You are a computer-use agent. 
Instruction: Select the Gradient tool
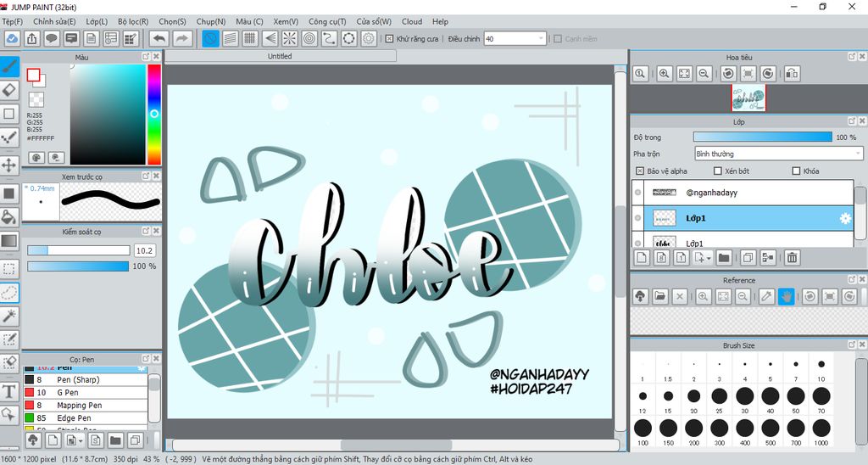[9, 240]
